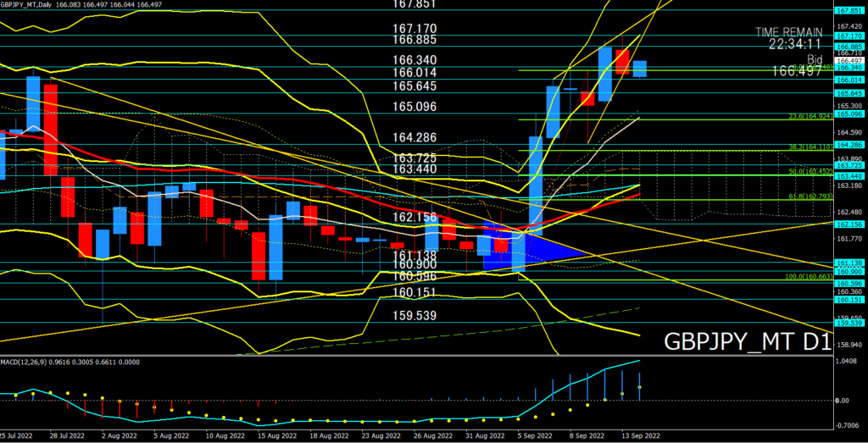Click the large 164.286 level label inside chart

[x=415, y=138]
